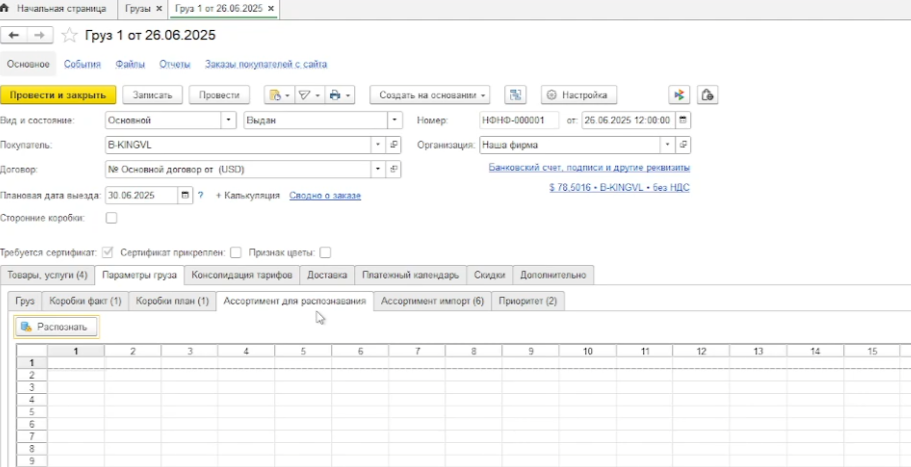This screenshot has height=467, width=911.
Task: Click the back navigation arrow
Action: 15,35
